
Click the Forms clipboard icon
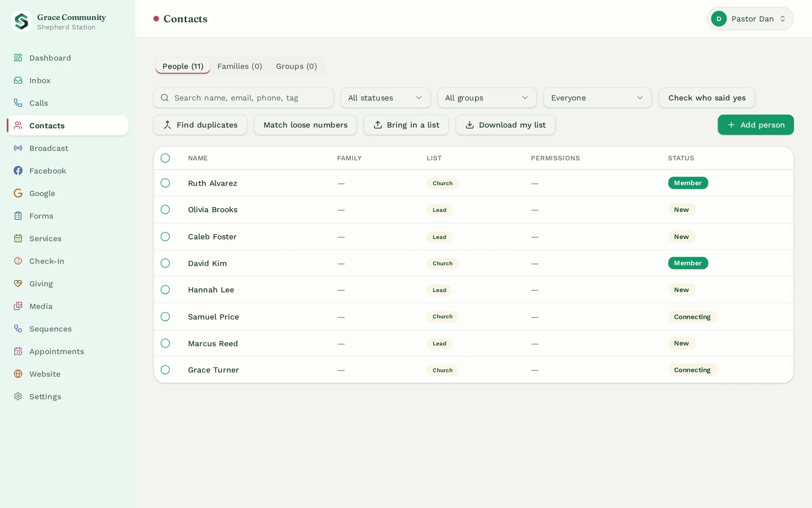click(x=18, y=216)
